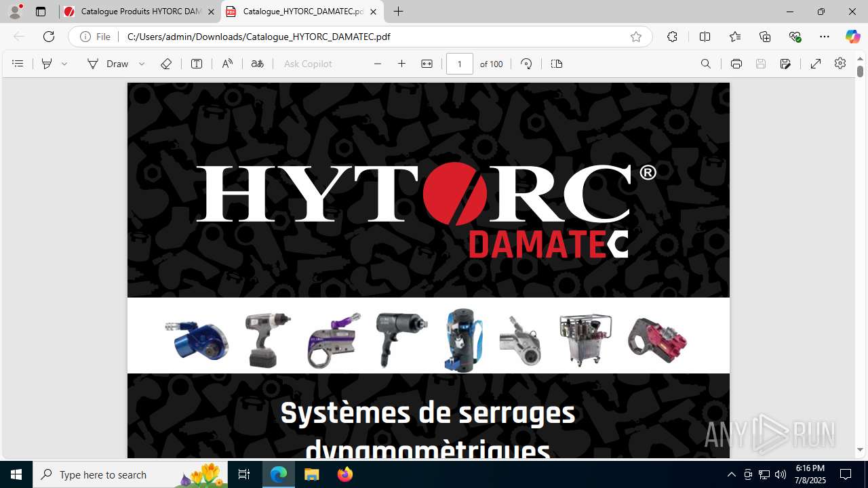868x488 pixels.
Task: Open the notification center
Action: [x=846, y=474]
